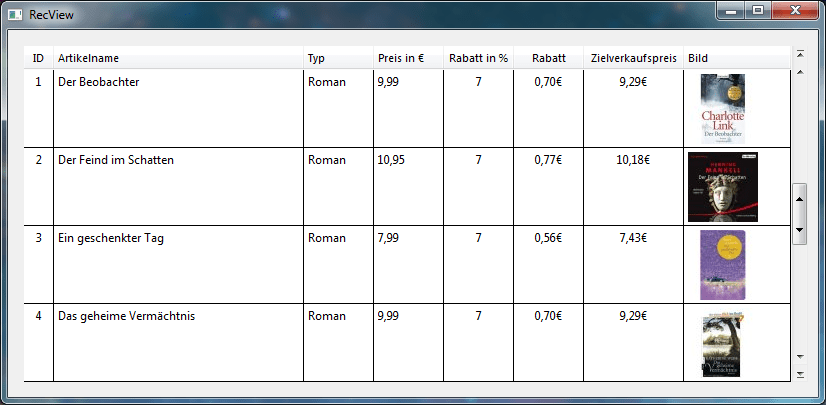This screenshot has height=405, width=826.
Task: Open the Der Beobachter book cover image
Action: [x=723, y=108]
